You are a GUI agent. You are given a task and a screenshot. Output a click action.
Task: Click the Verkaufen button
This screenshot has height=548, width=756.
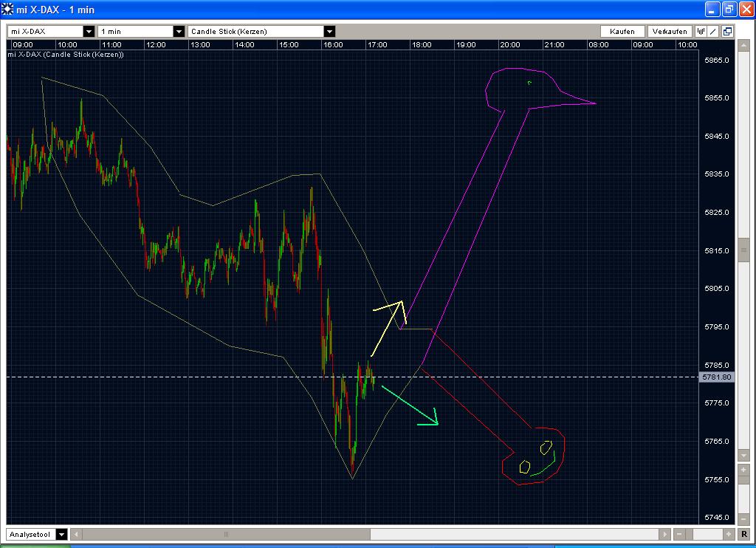pyautogui.click(x=668, y=31)
